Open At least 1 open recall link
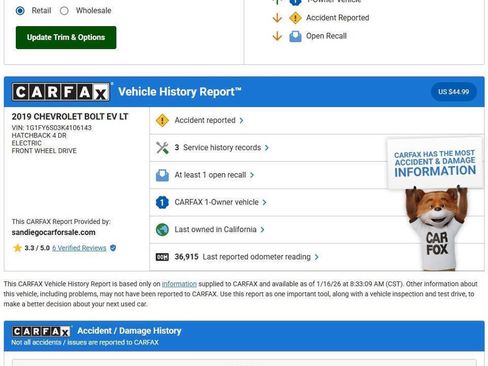Viewport: 488px width, 366px height. [x=210, y=175]
